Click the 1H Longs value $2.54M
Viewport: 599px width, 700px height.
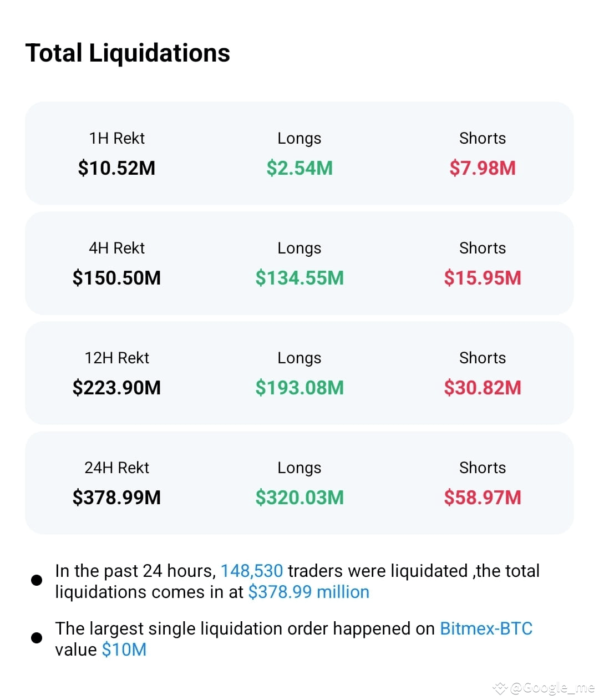(x=299, y=168)
